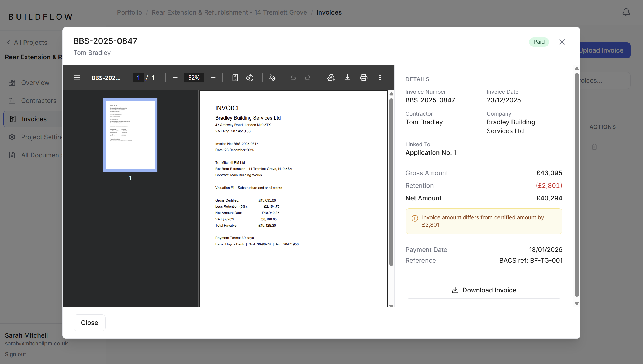Click the Paid status badge

tap(539, 42)
